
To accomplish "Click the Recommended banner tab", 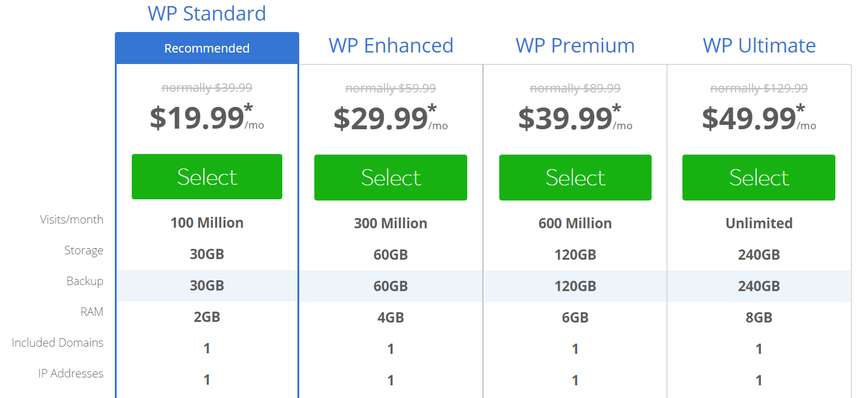I will (x=207, y=48).
